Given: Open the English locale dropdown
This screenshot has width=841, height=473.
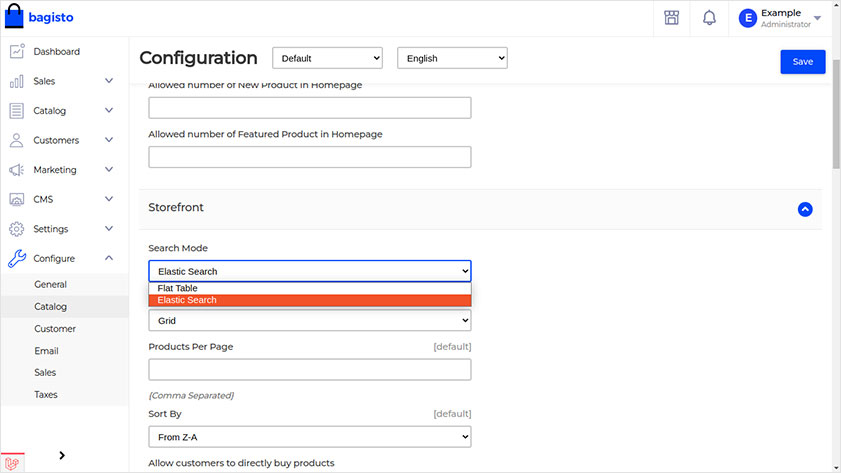Looking at the screenshot, I should (452, 59).
